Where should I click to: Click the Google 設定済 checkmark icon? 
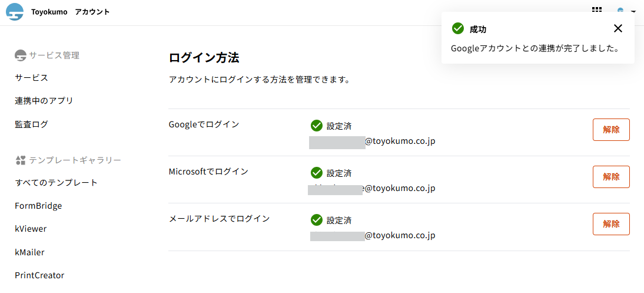click(x=316, y=125)
